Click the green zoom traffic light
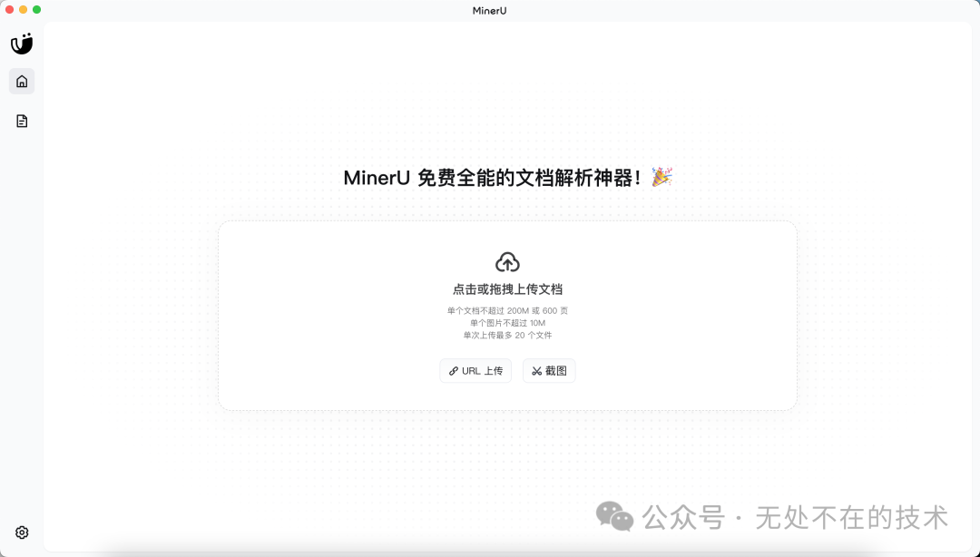The image size is (980, 557). tap(34, 8)
